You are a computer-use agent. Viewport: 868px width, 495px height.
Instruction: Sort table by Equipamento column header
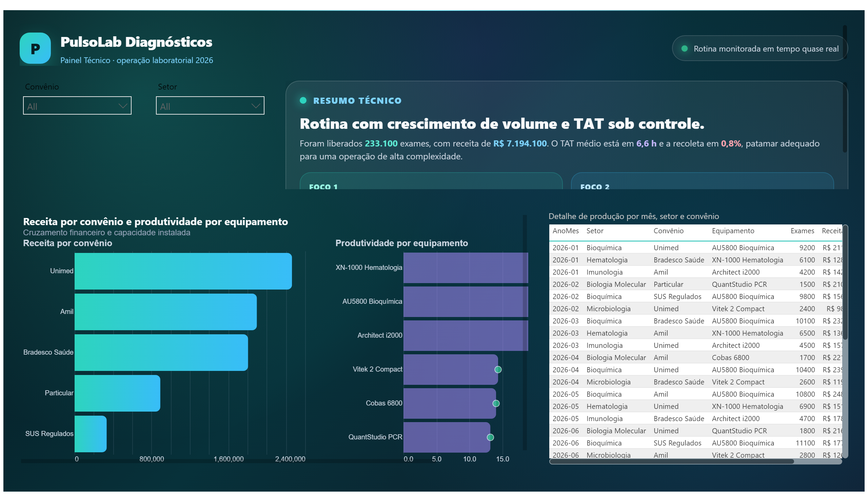pyautogui.click(x=733, y=231)
